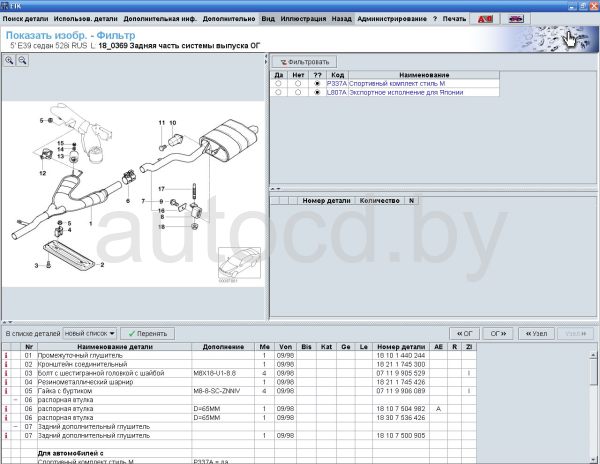Click the parts list vertical scrollbar thumb
This screenshot has width=600, height=464.
[593, 372]
